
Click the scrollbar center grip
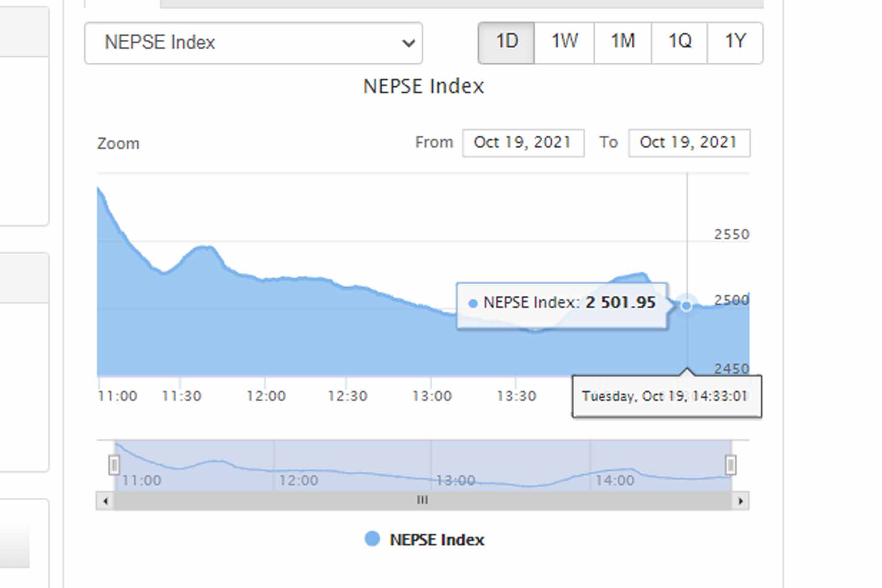click(x=422, y=500)
